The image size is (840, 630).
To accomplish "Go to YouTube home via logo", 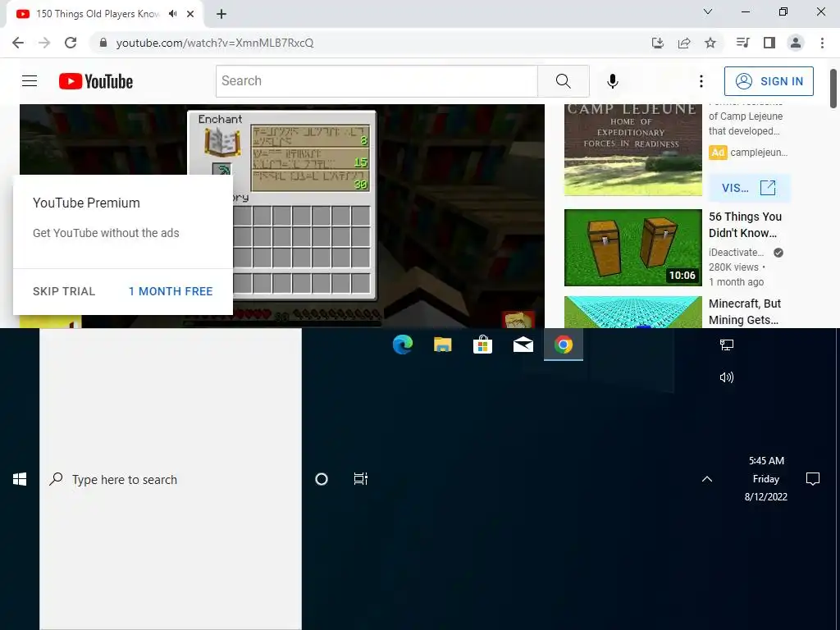I will (x=96, y=81).
